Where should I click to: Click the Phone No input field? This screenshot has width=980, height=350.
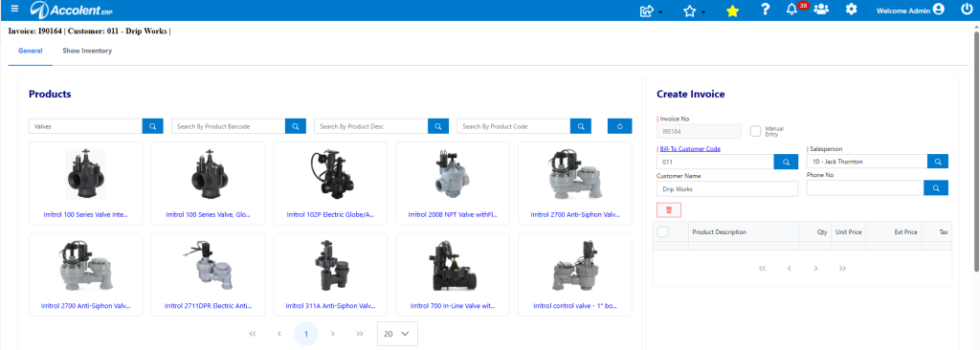[865, 188]
